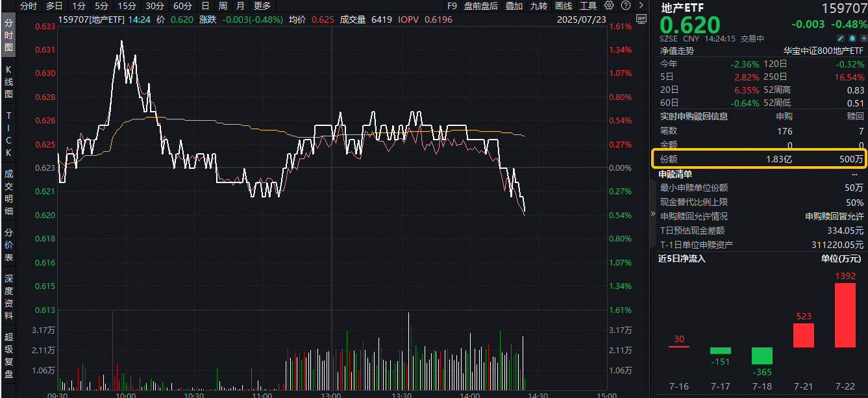This screenshot has width=868, height=398.
Task: Select the 15分 period tab
Action: click(x=127, y=6)
